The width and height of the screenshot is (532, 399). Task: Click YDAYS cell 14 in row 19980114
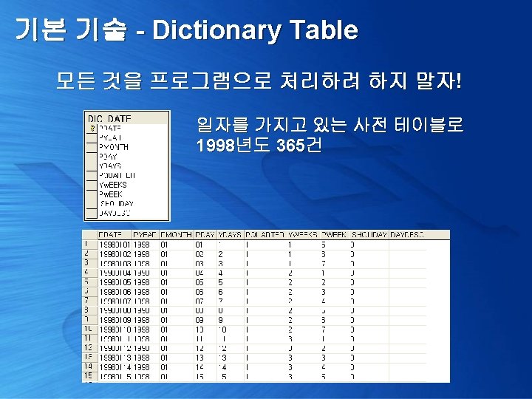(x=231, y=367)
